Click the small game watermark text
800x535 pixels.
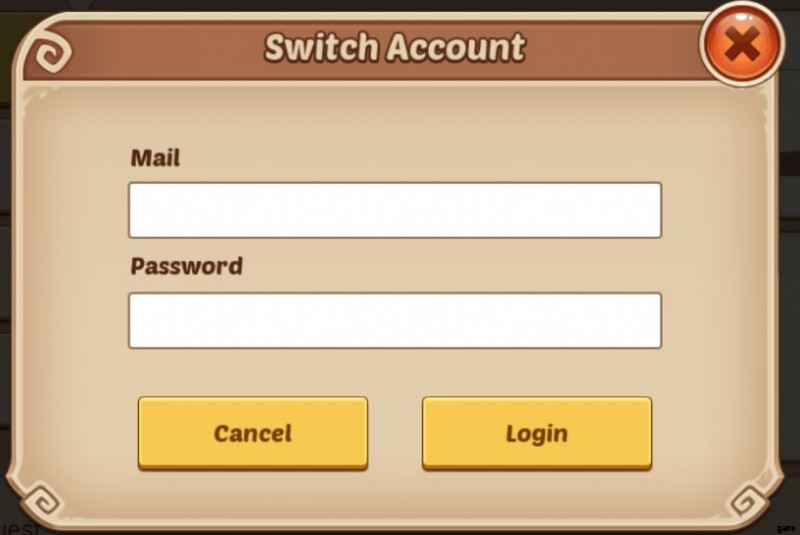(786, 528)
